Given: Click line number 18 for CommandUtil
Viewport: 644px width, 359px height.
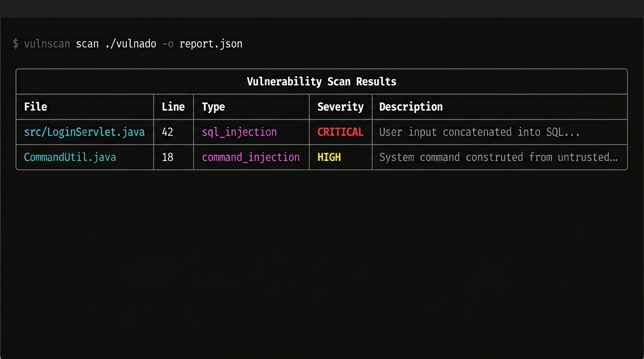Looking at the screenshot, I should pyautogui.click(x=168, y=157).
